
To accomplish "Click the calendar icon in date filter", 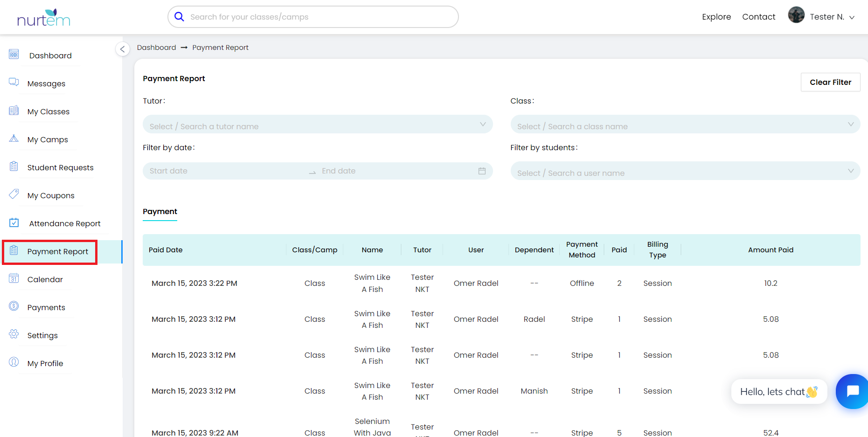I will 482,171.
